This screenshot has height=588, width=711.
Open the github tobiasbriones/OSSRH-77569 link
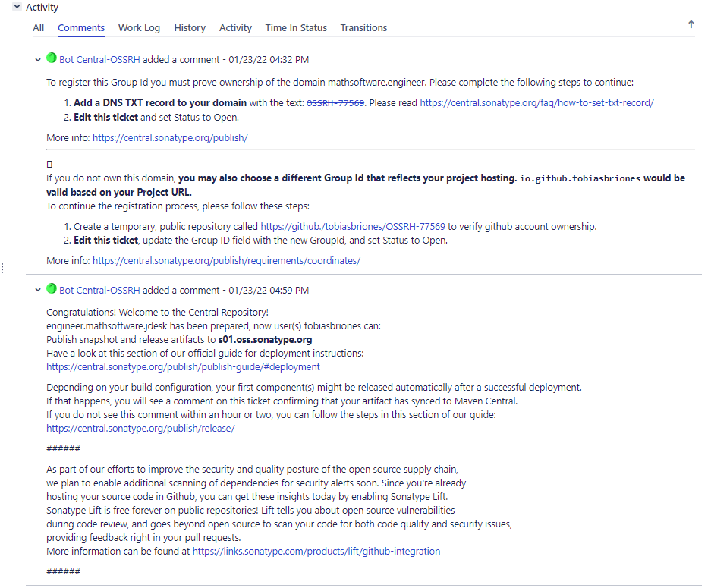353,227
